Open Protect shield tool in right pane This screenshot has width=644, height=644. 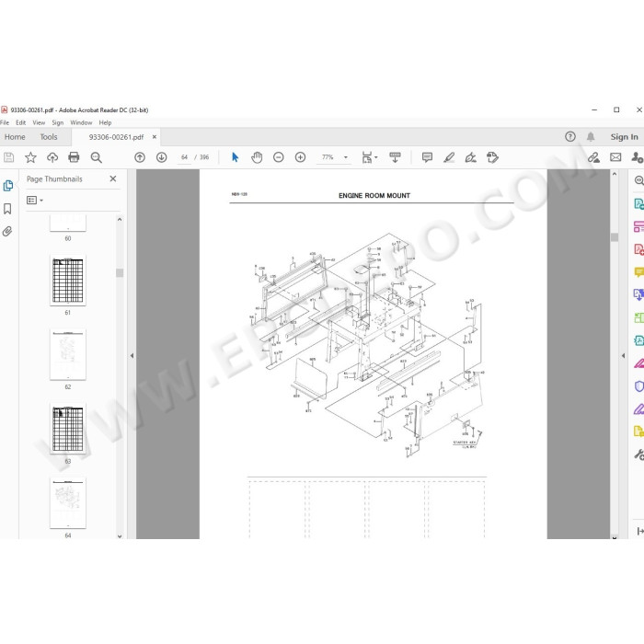pyautogui.click(x=638, y=386)
